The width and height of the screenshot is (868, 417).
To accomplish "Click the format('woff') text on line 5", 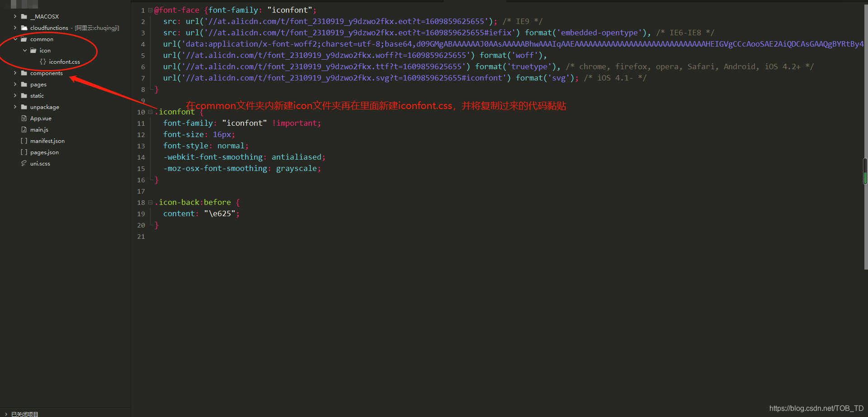I will pos(511,56).
